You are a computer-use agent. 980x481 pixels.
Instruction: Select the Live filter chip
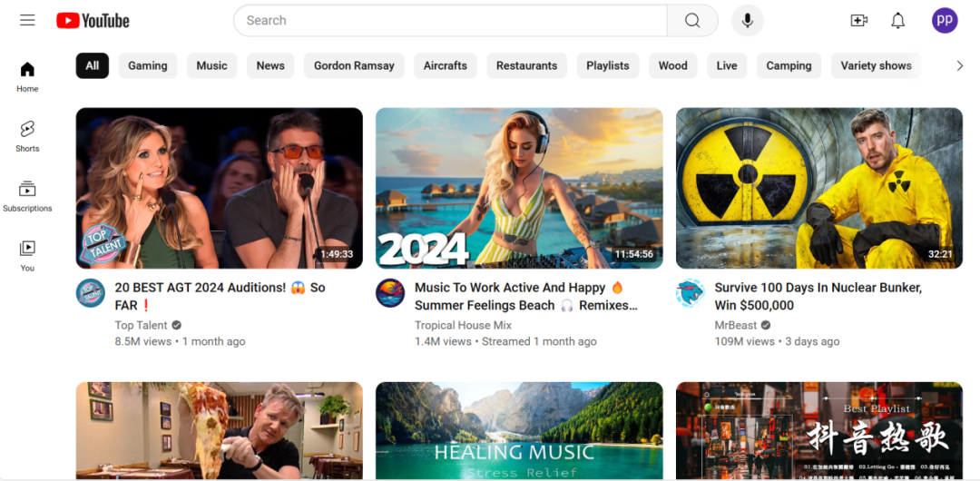tap(727, 65)
